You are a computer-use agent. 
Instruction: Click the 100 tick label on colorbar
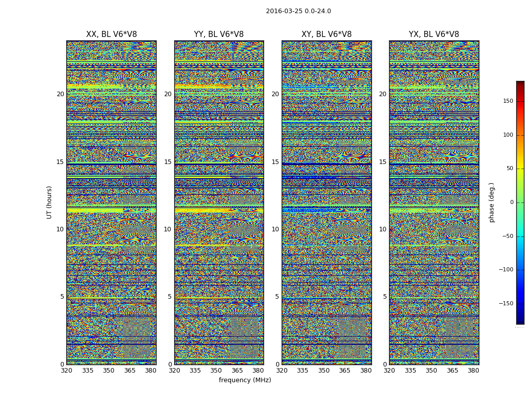tap(508, 135)
